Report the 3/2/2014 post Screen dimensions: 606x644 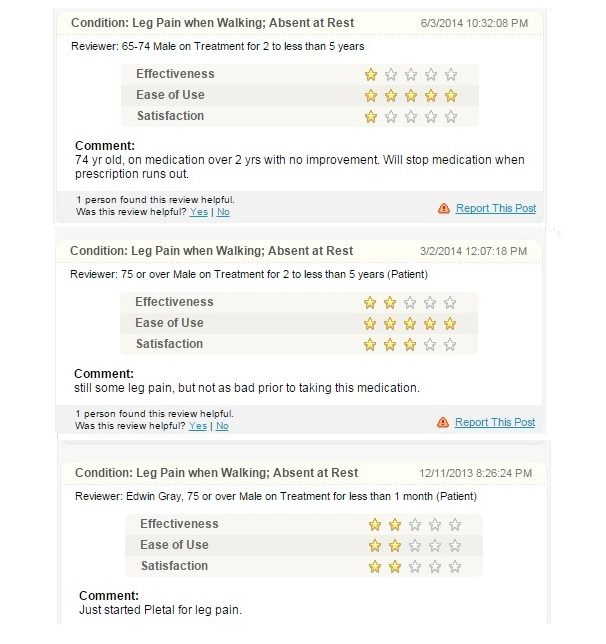tap(495, 423)
